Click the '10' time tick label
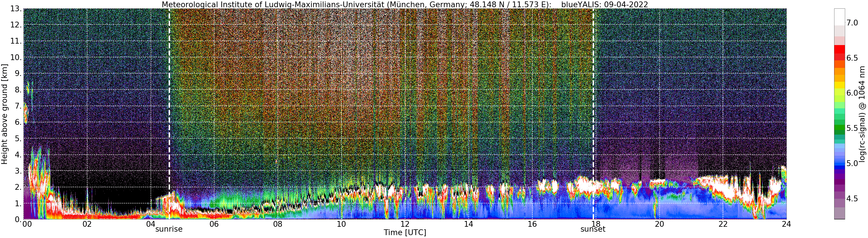The height and width of the screenshot is (238, 868). [341, 224]
